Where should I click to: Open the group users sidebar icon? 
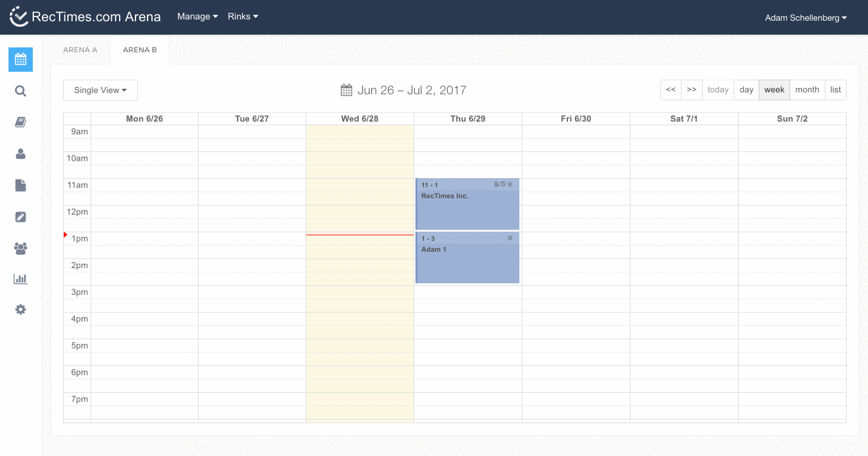[21, 248]
